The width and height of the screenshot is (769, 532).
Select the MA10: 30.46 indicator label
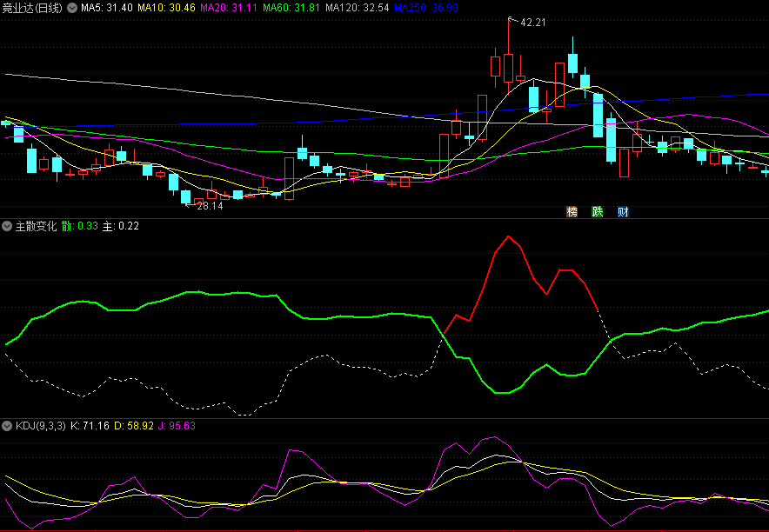pos(166,8)
